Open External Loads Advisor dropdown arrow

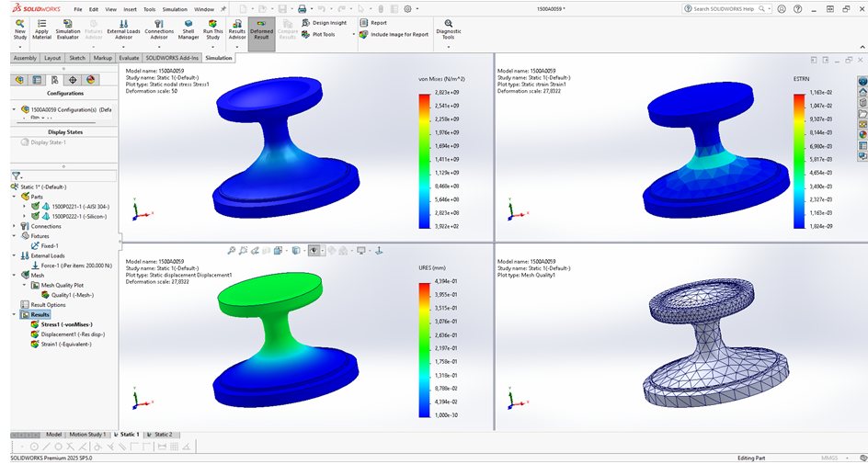(x=123, y=47)
